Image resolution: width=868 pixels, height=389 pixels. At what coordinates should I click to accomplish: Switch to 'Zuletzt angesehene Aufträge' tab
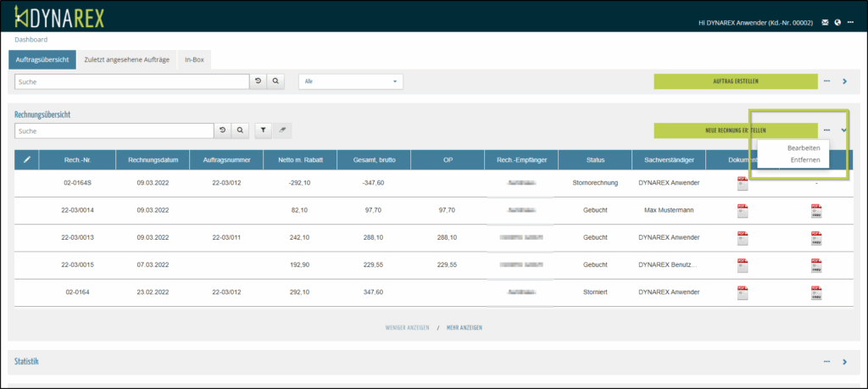coord(126,59)
